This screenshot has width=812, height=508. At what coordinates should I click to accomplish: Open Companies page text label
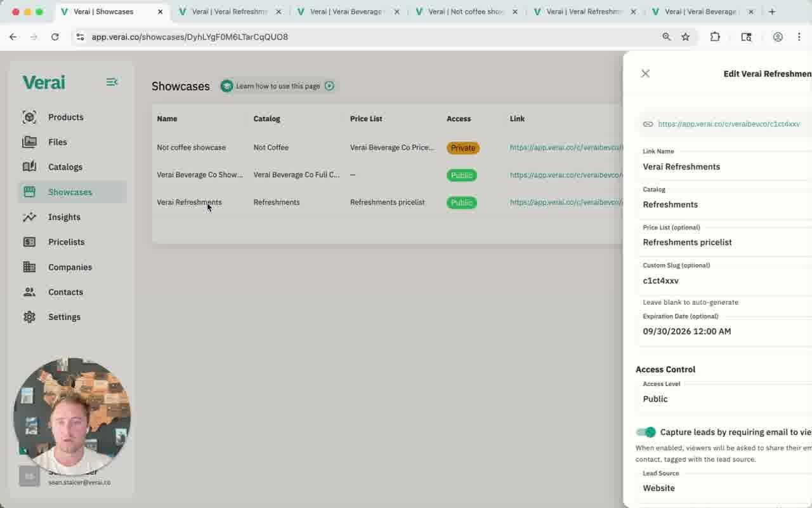click(x=70, y=267)
